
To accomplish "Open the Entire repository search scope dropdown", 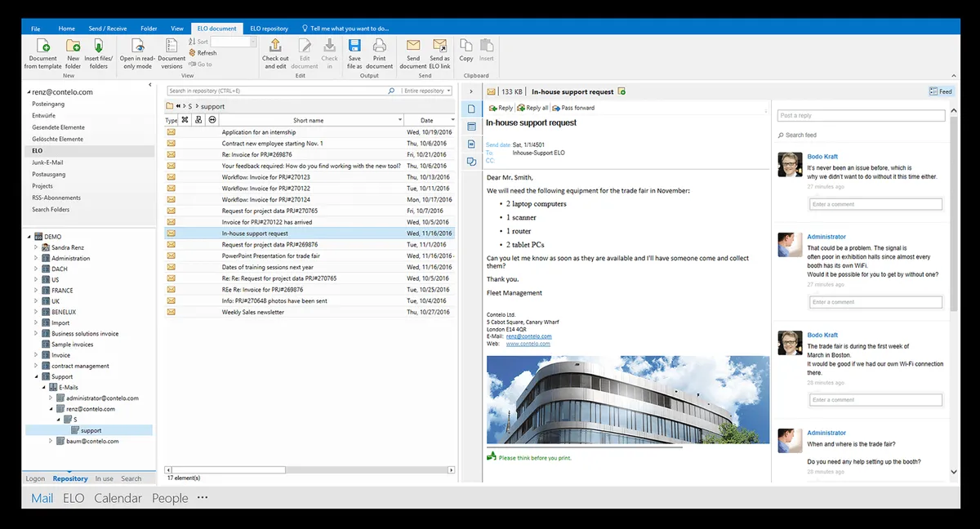I will (x=426, y=91).
